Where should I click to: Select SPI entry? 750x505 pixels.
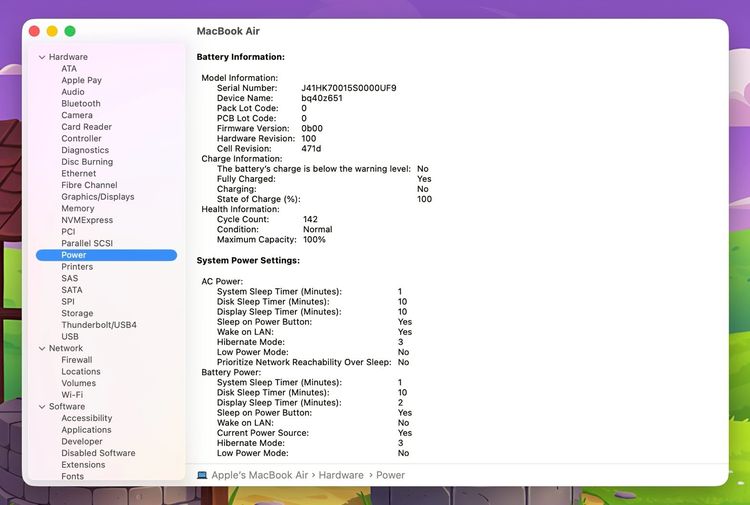(x=68, y=302)
